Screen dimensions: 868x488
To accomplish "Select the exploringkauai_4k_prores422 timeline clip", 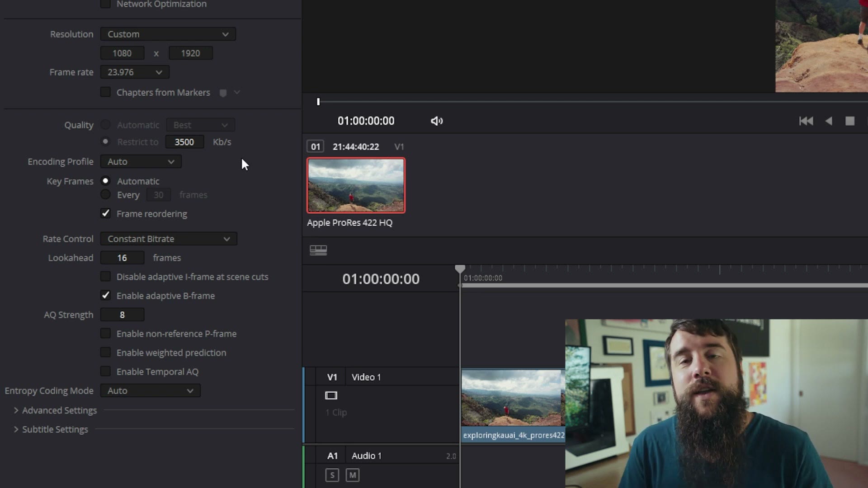I will pyautogui.click(x=513, y=405).
